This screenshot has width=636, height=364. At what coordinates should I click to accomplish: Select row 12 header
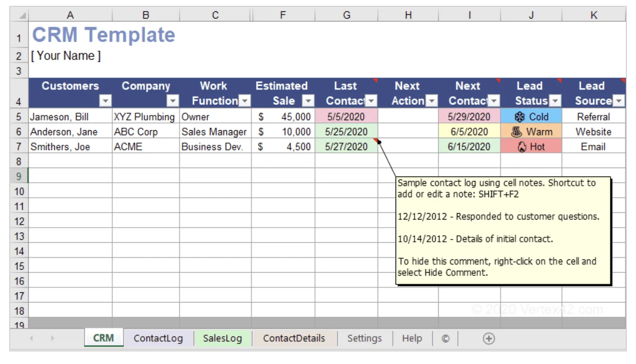click(19, 221)
